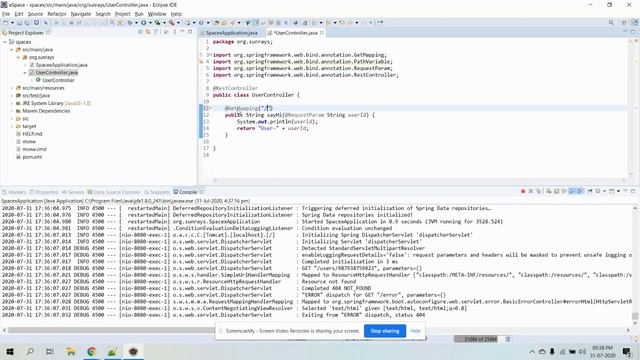Image resolution: width=640 pixels, height=360 pixels.
Task: Click Collapse All in Project Explorer
Action: (x=140, y=32)
